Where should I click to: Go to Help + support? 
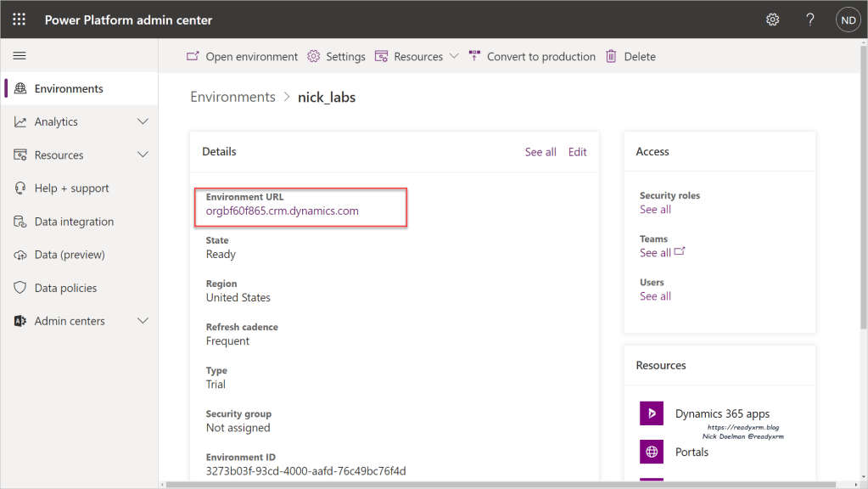click(x=71, y=188)
